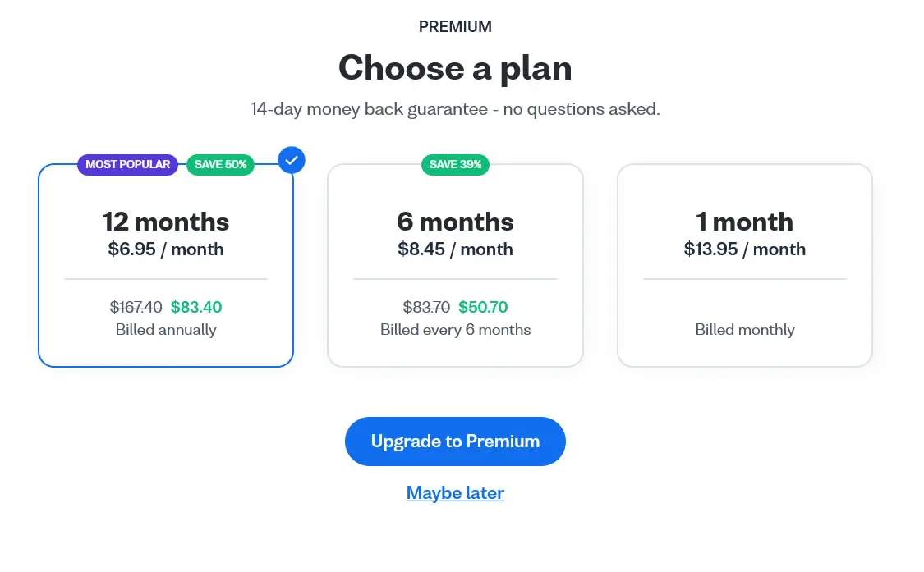Click the crossed-out $83.70 price
The height and width of the screenshot is (572, 924).
(x=426, y=308)
